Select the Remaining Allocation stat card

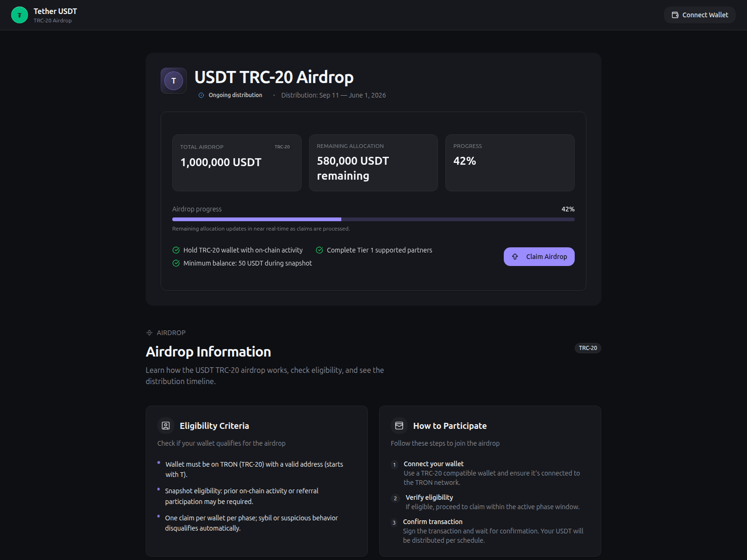tap(373, 163)
